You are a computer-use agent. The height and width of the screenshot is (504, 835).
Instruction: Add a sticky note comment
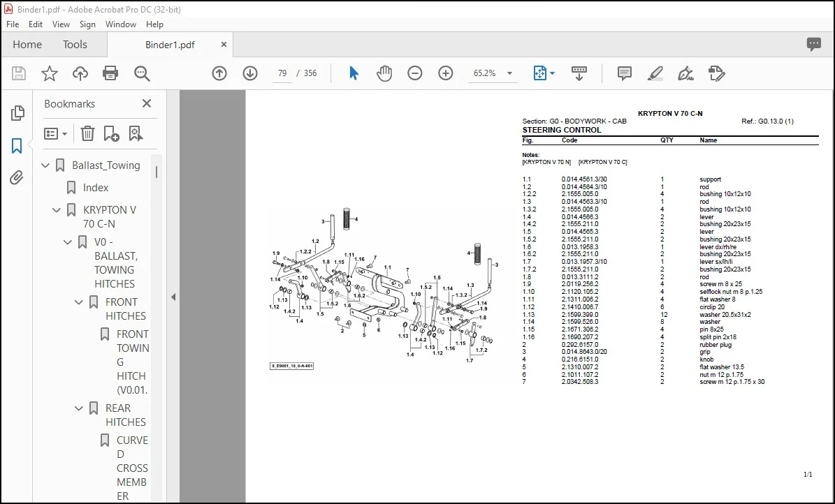(x=624, y=73)
